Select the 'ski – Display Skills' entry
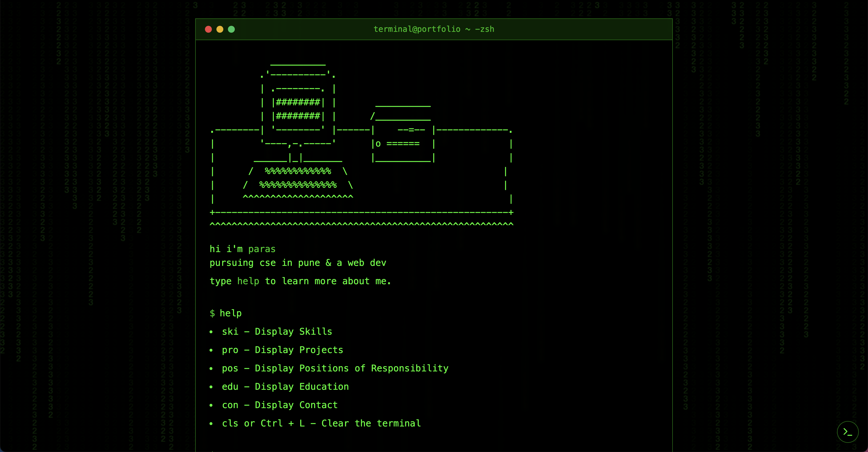868x452 pixels. [277, 332]
